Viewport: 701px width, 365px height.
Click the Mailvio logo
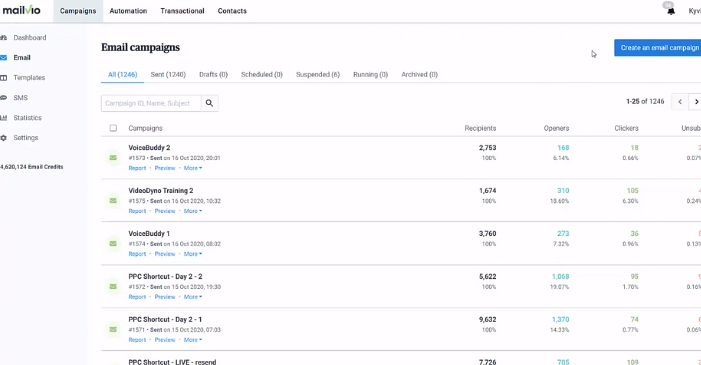pos(21,10)
